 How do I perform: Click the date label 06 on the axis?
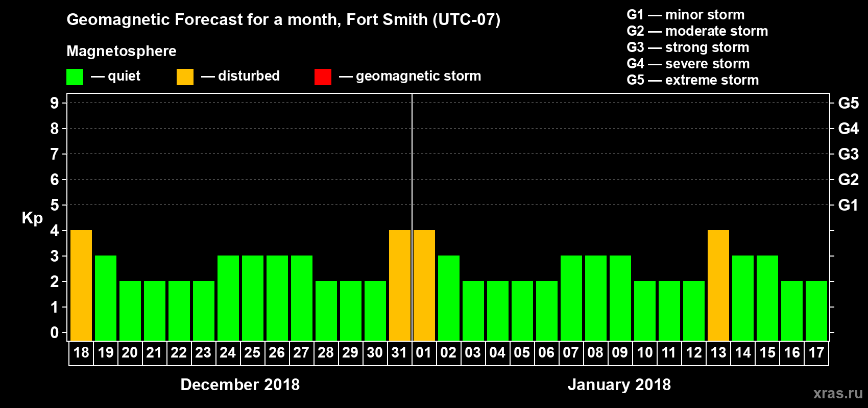coord(546,353)
